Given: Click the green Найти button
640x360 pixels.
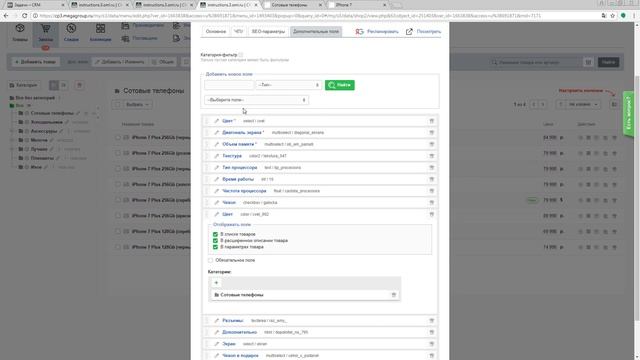Looking at the screenshot, I should click(x=340, y=85).
